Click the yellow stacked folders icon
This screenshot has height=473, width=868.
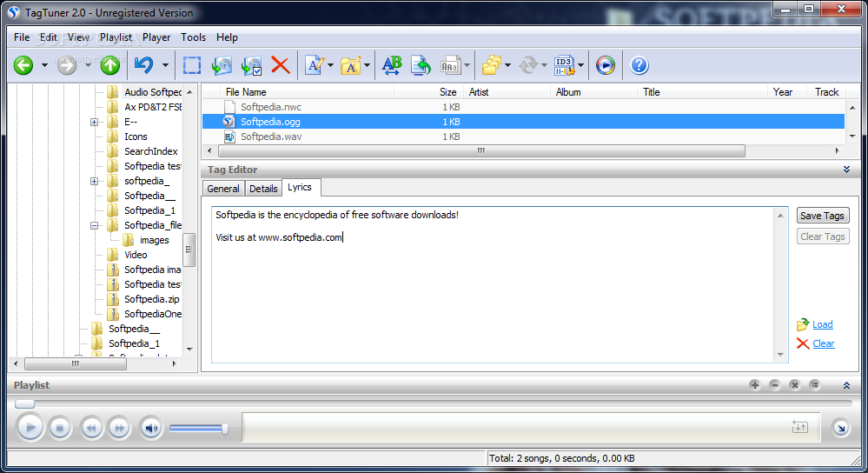(x=491, y=65)
